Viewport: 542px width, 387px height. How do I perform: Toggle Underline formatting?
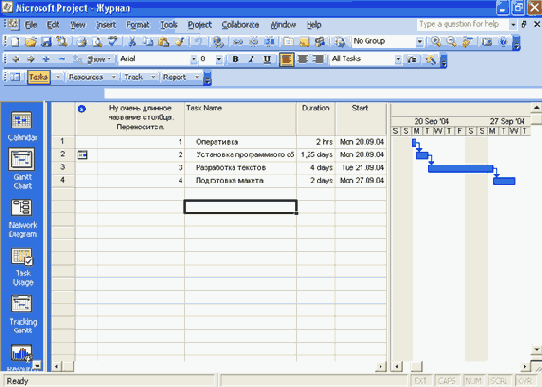pos(267,59)
